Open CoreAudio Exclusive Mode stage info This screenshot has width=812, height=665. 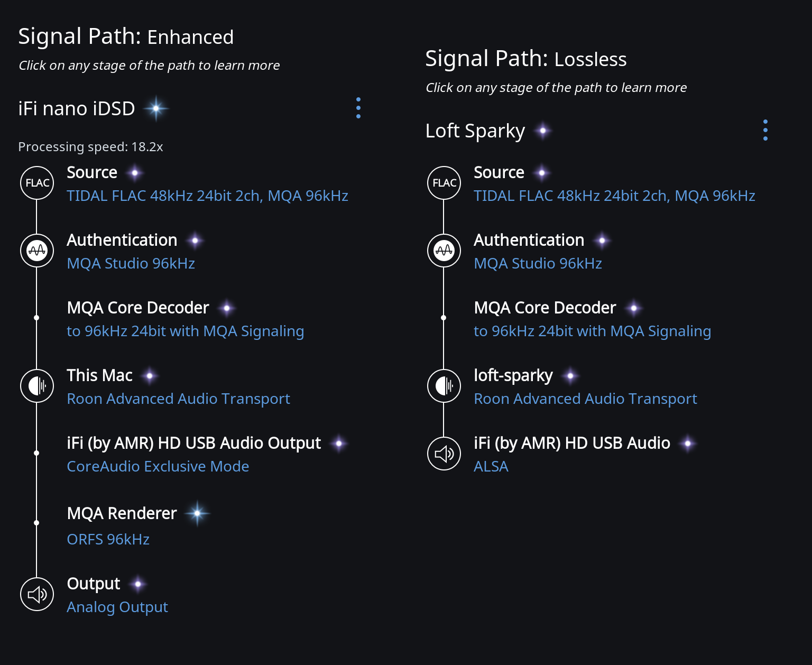tap(158, 466)
